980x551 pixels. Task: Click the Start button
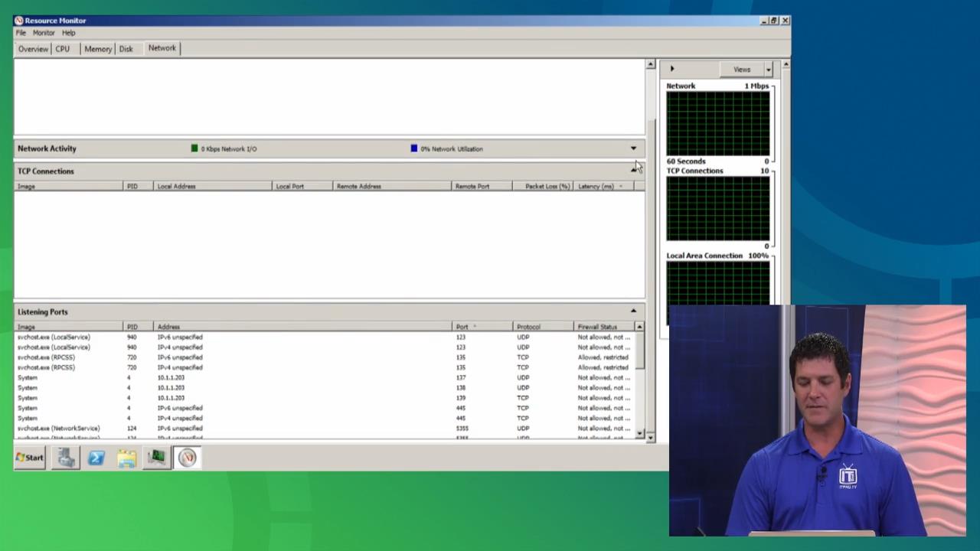click(30, 458)
